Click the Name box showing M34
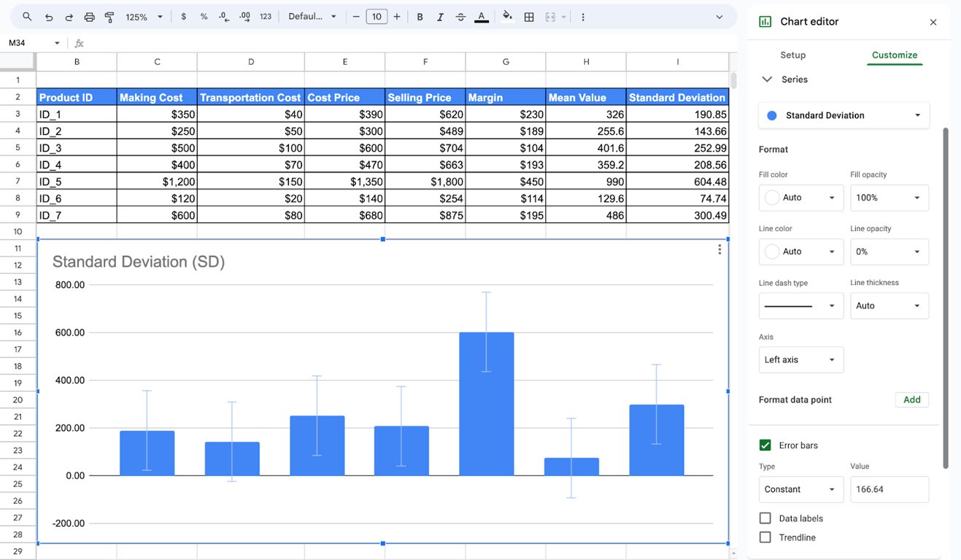The height and width of the screenshot is (560, 961). (x=33, y=43)
